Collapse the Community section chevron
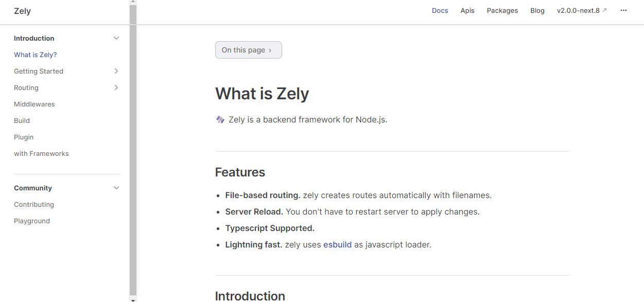 [116, 188]
